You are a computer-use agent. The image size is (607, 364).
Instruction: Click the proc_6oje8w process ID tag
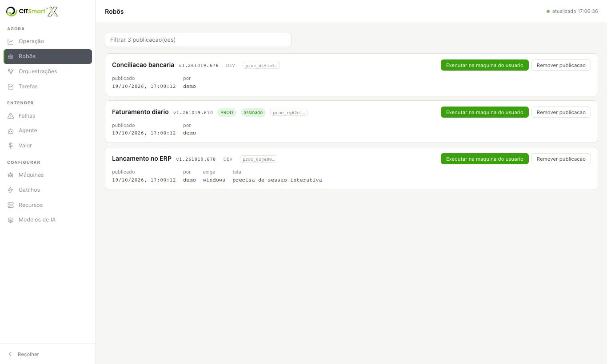point(259,159)
